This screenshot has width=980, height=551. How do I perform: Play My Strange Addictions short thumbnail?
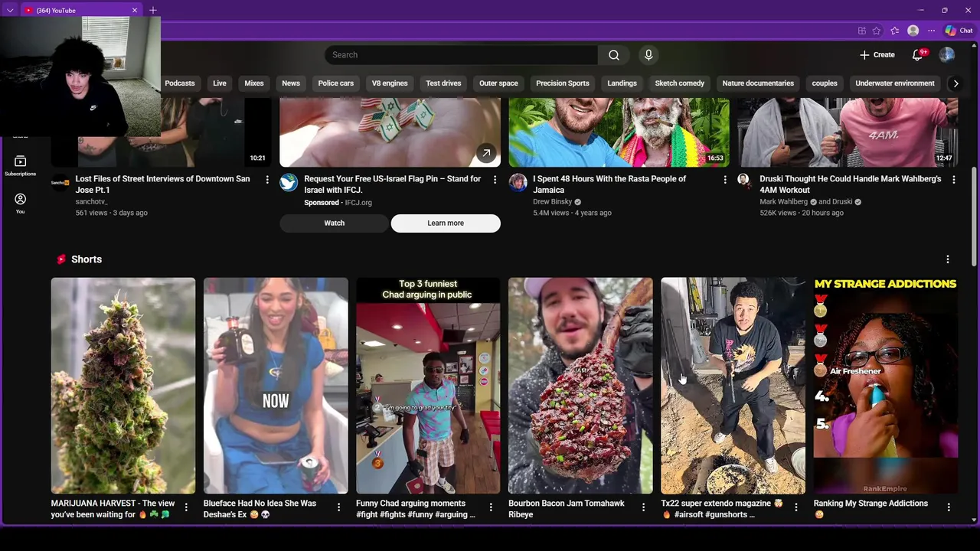886,386
